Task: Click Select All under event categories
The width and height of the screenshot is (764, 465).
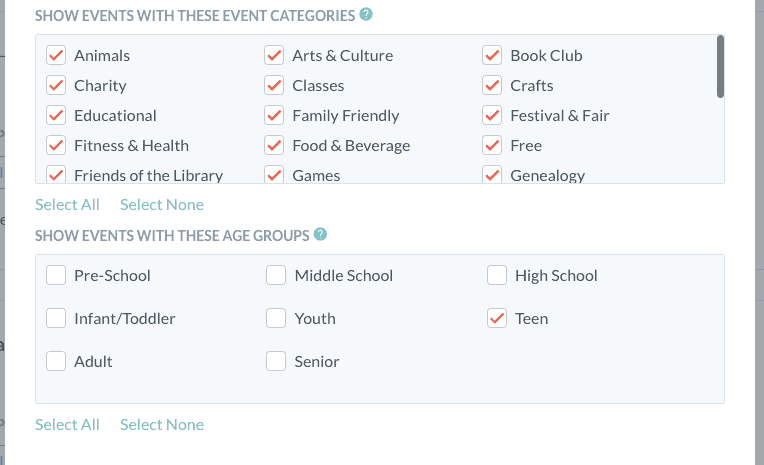Action: pos(67,205)
